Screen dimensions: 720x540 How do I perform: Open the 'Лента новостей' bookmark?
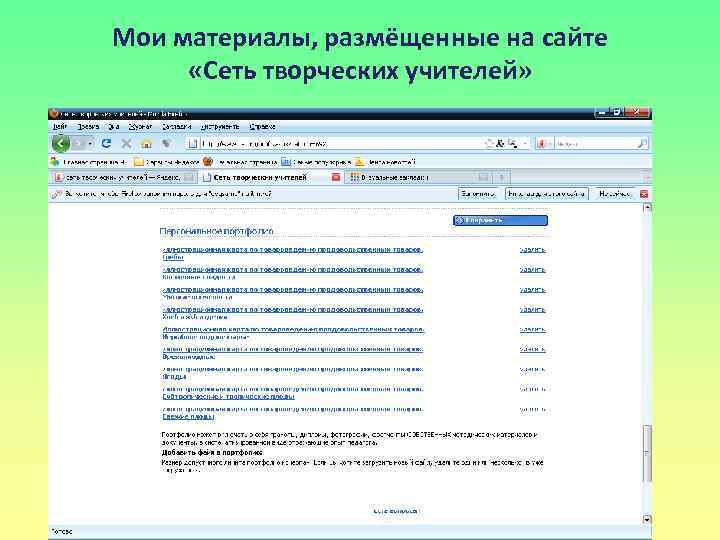tap(386, 162)
